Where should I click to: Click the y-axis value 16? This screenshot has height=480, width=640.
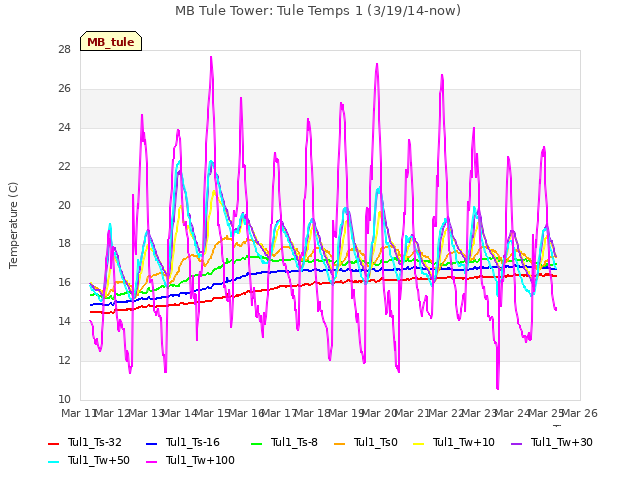(64, 282)
